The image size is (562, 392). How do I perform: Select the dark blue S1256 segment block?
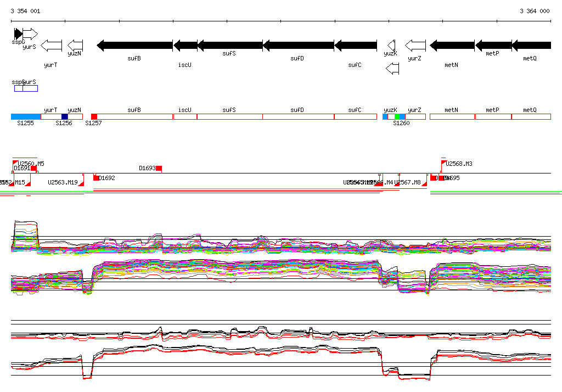[65, 116]
